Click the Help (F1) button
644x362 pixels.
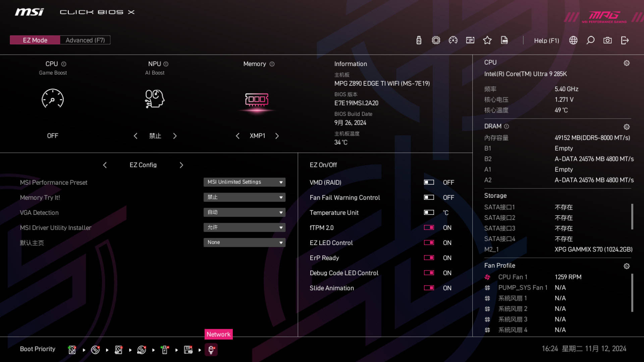pyautogui.click(x=546, y=41)
